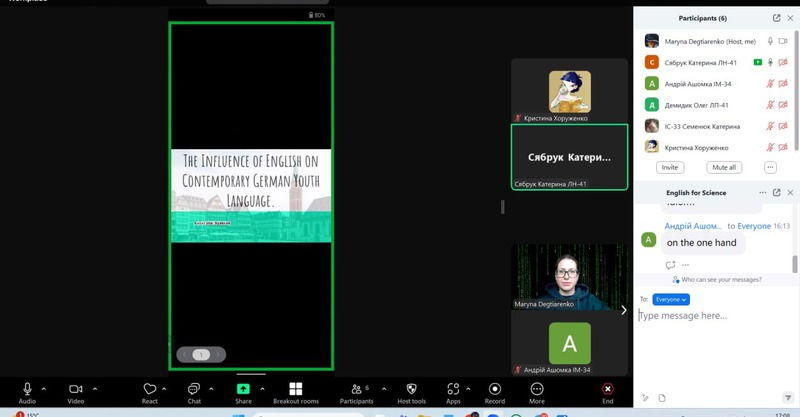Open the chat text formatting tool
This screenshot has height=417, width=800.
click(645, 398)
